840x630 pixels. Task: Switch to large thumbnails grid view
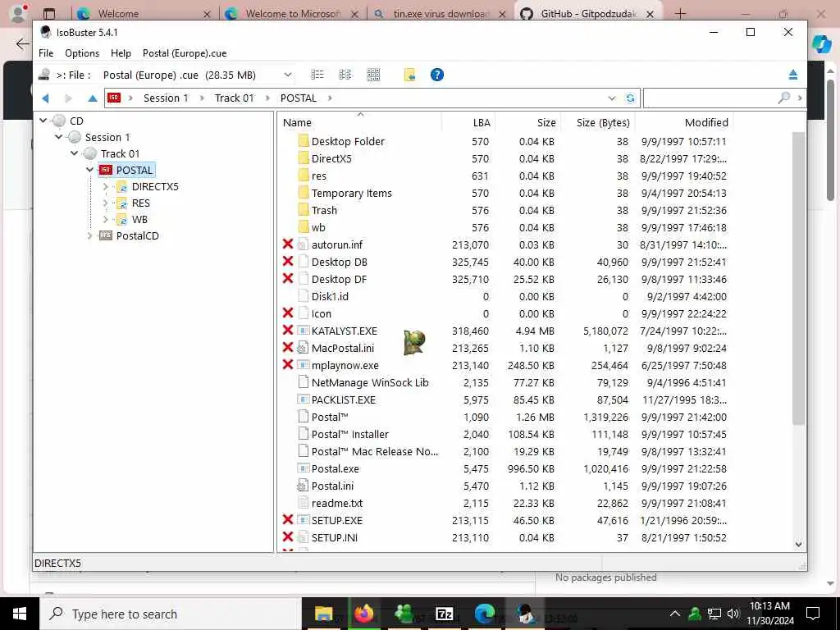[x=373, y=75]
